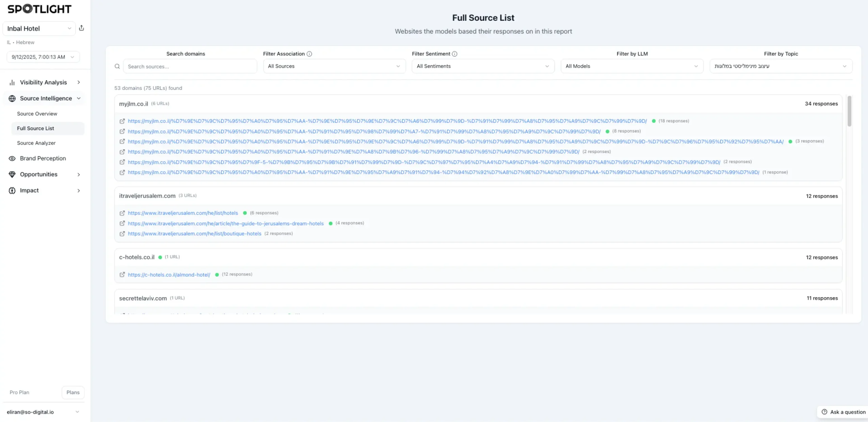Click the Filter Sentiment info icon
Image resolution: width=868 pixels, height=422 pixels.
455,54
